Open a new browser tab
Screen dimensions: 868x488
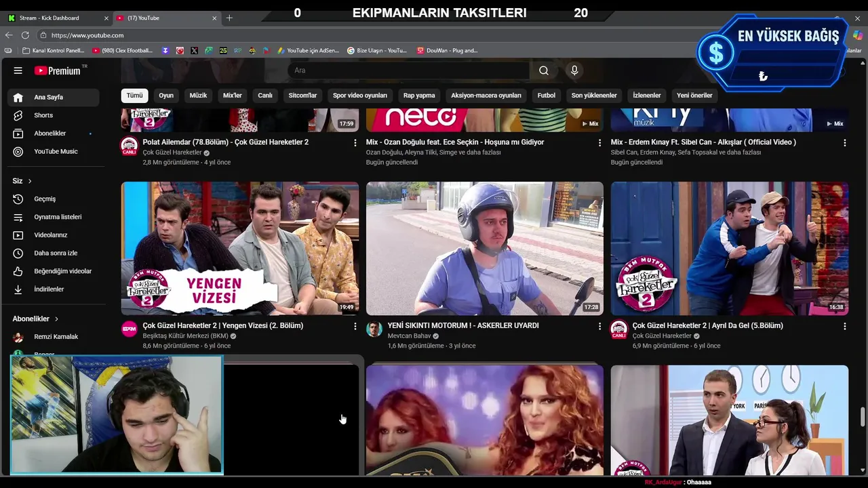tap(229, 18)
